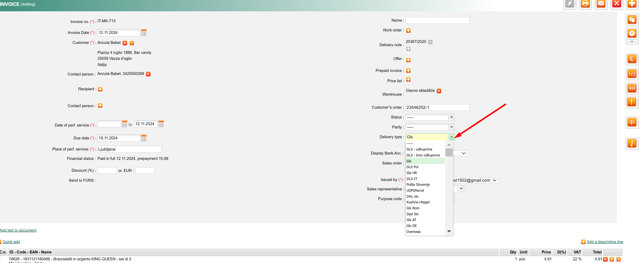Click the Customer's order input field
The height and width of the screenshot is (263, 644).
coord(437,108)
